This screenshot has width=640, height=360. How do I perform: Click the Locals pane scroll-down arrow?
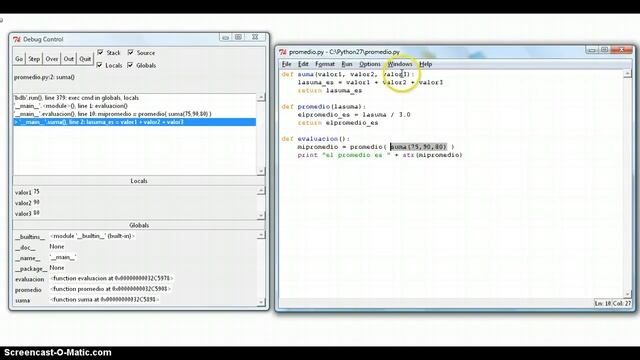(x=261, y=215)
